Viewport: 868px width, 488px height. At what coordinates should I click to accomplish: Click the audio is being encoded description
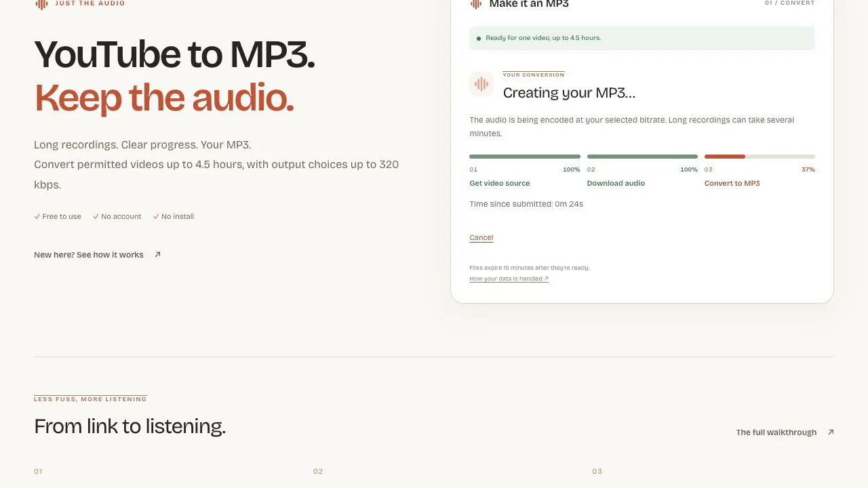pyautogui.click(x=632, y=127)
